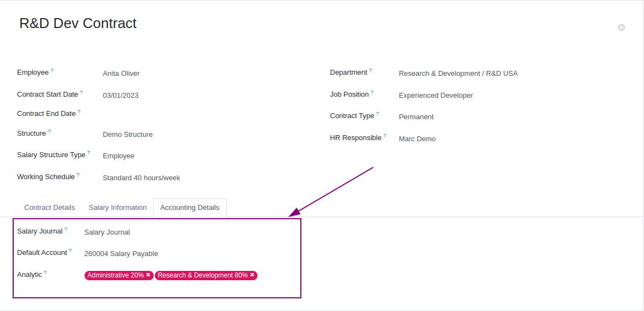Screen dimensions: 644x311
Task: Remove the Administrative 20% analytic tag
Action: [148, 275]
